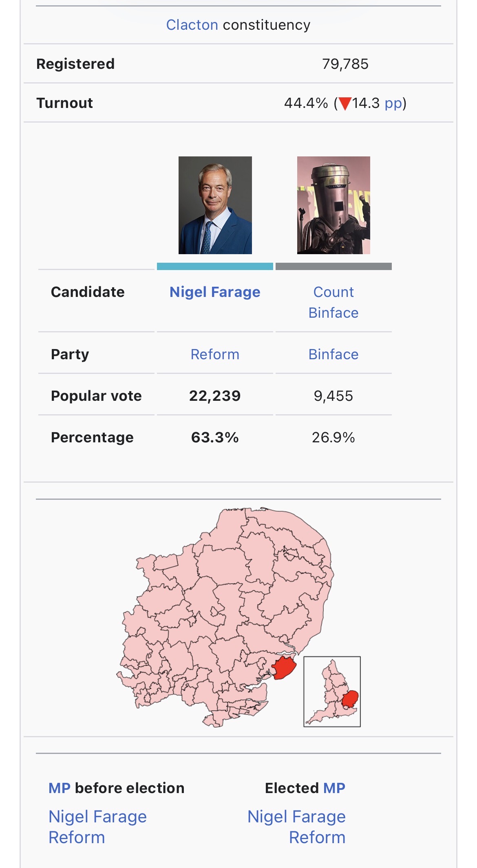Open Nigel Farage candidate link
This screenshot has height=868, width=477.
(x=215, y=292)
